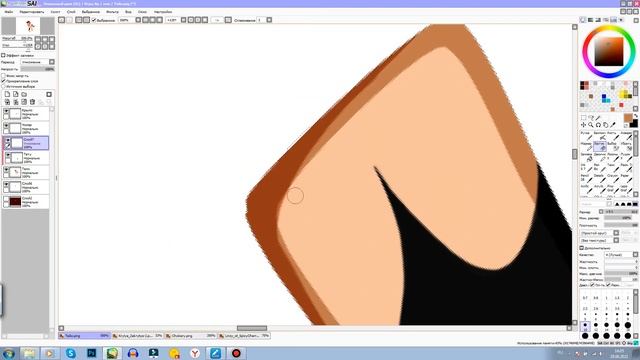Click the canvas horizontal scrollbar thumb
The width and height of the screenshot is (640, 360).
tap(252, 328)
